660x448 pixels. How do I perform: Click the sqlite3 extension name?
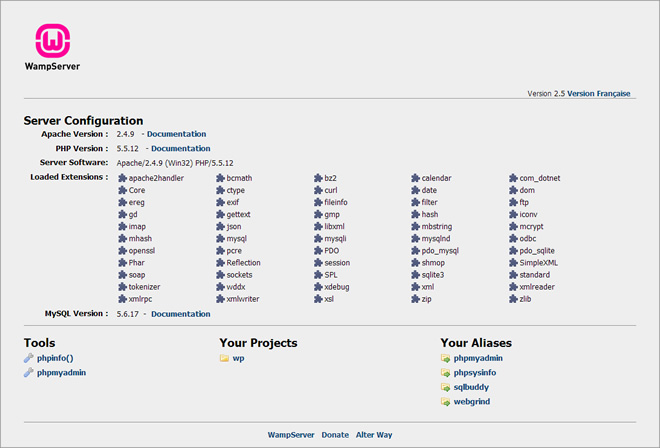tap(433, 275)
